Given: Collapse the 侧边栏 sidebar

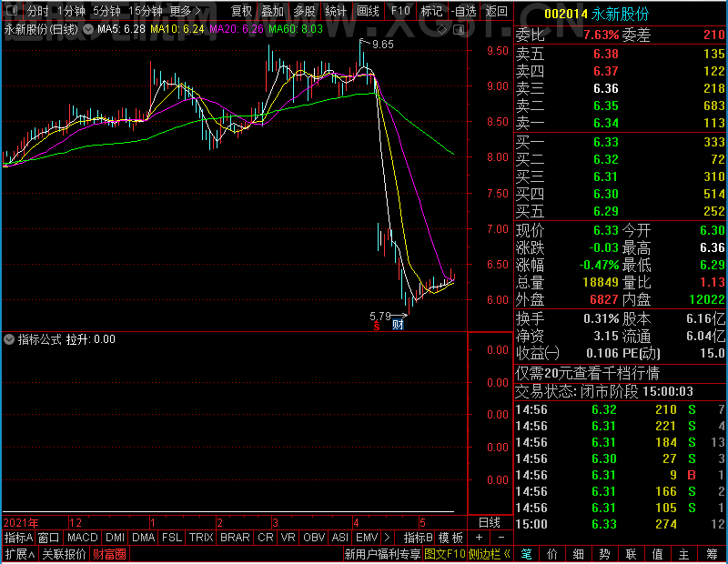Looking at the screenshot, I should (x=490, y=554).
